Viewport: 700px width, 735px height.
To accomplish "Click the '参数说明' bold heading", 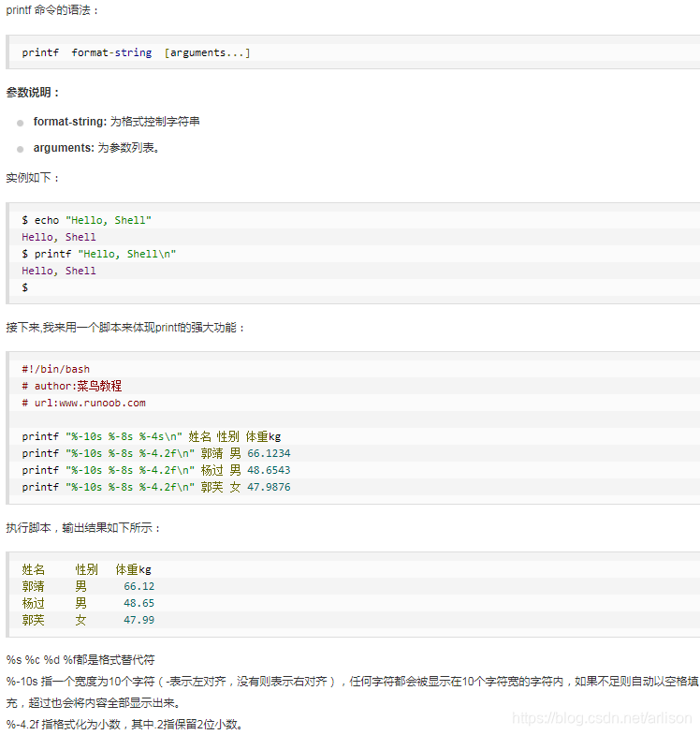I will tap(33, 93).
